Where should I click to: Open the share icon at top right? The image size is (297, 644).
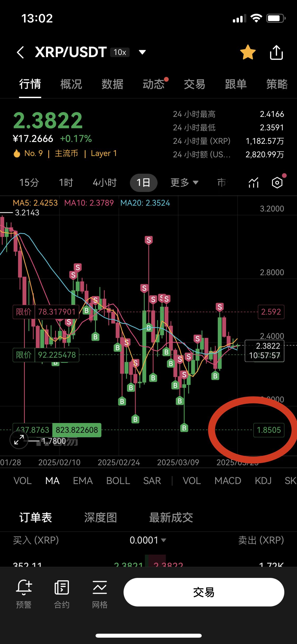(x=276, y=52)
